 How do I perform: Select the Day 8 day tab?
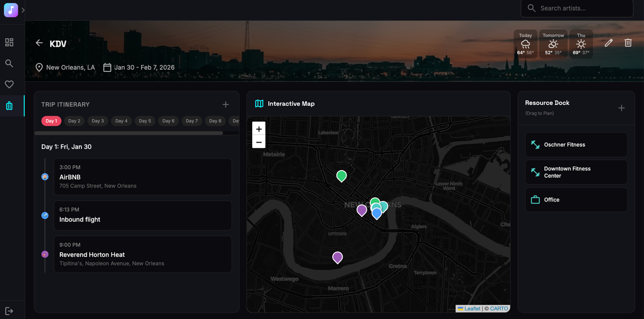pos(215,121)
